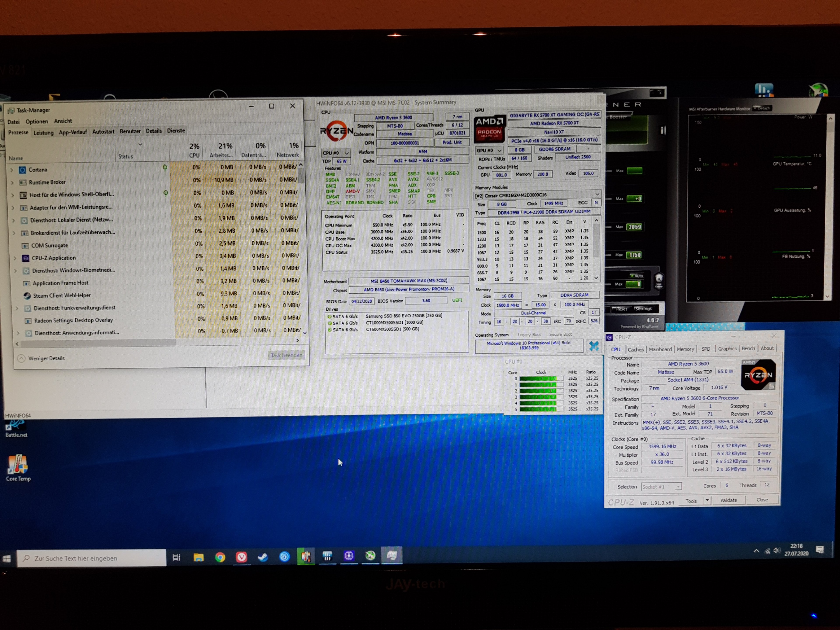Click the Afterburner Reset button
Image resolution: width=840 pixels, height=630 pixels.
tap(621, 309)
